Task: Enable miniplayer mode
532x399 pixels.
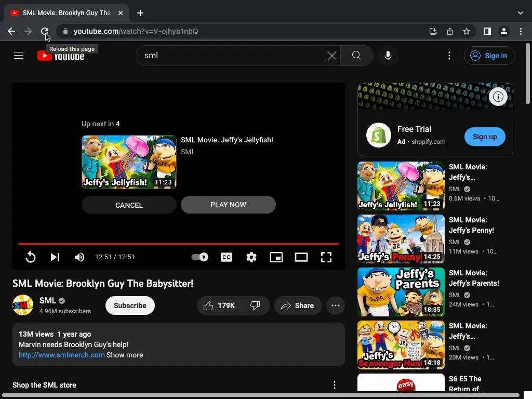Action: coord(276,257)
